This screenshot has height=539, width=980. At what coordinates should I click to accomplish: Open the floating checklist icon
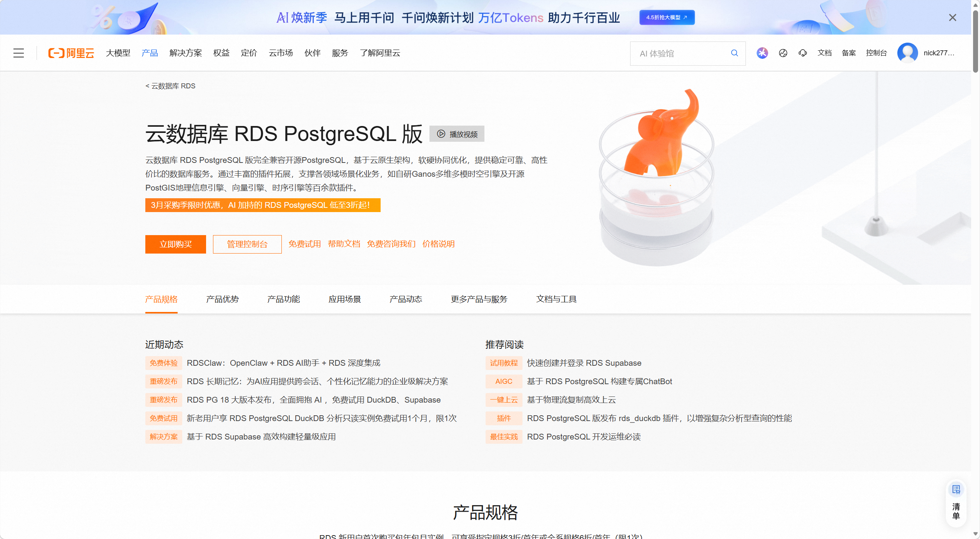(956, 490)
